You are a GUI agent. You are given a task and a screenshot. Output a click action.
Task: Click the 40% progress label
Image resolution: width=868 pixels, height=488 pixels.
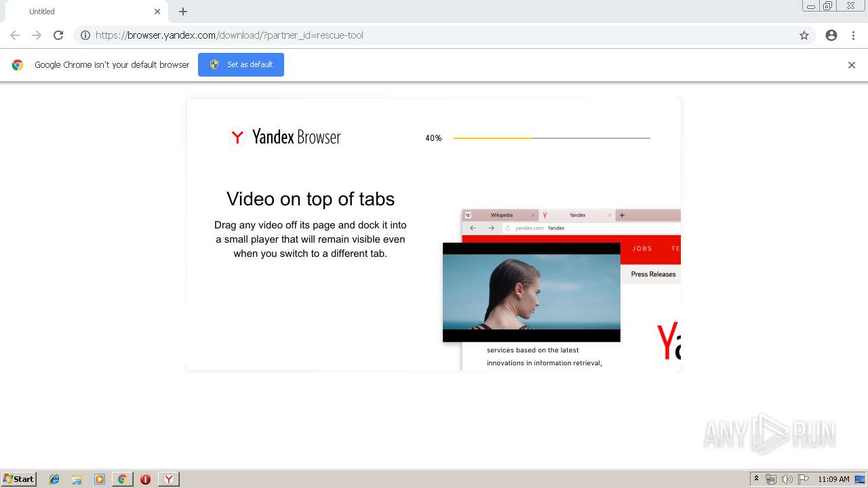[x=433, y=138]
